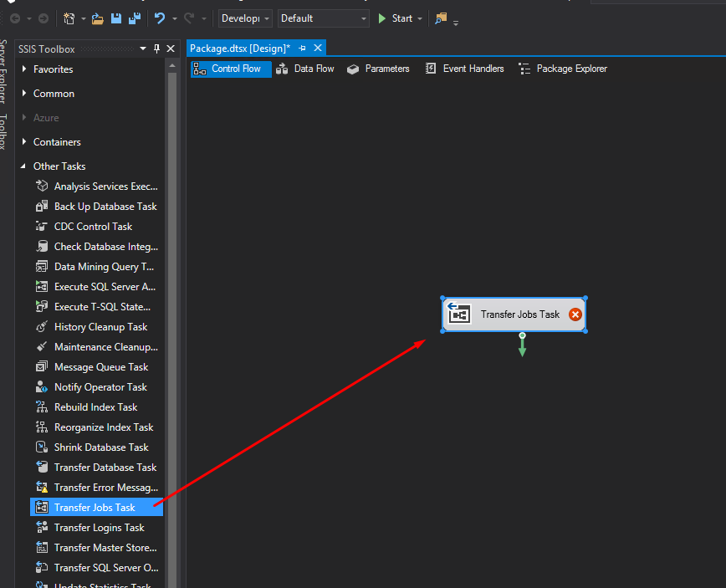Screen dimensions: 726x588
Task: Click the Rebuild Index Task icon
Action: pyautogui.click(x=42, y=407)
